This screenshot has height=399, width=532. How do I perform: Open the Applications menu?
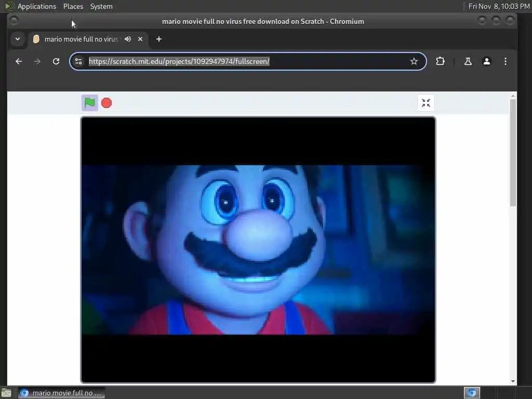coord(37,6)
